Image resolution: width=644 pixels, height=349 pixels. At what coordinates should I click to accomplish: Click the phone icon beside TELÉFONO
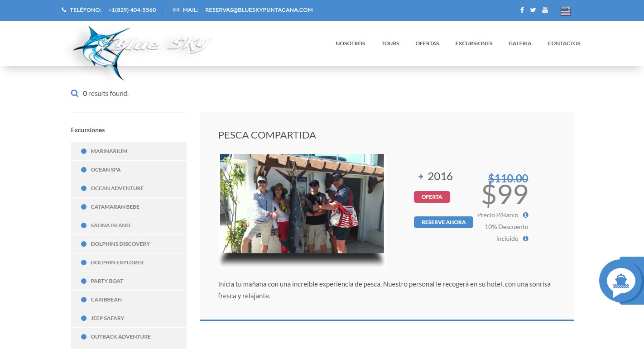(64, 10)
